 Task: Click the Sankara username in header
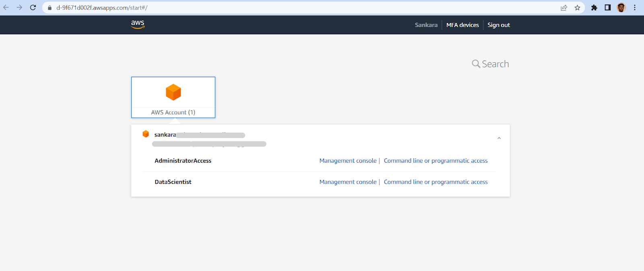coord(426,25)
